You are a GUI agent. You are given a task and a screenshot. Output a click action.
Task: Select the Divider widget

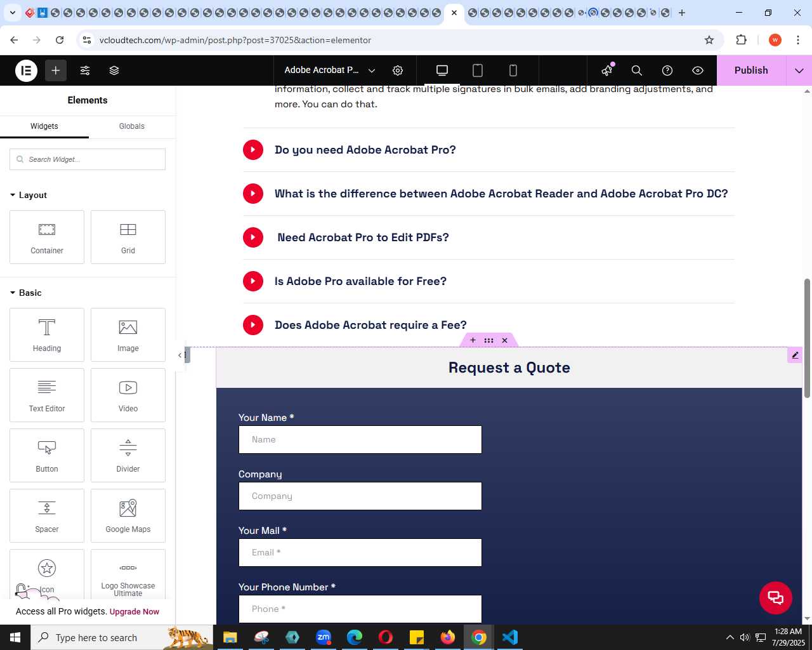point(128,455)
